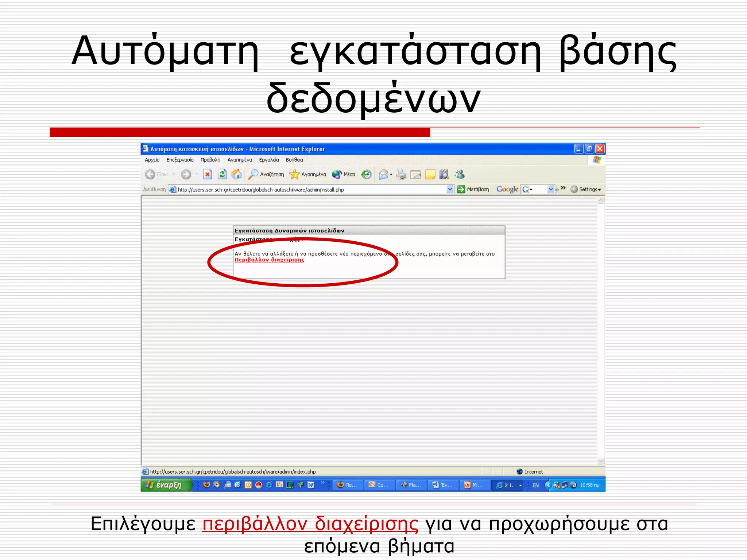The image size is (747, 560).
Task: Click the Firefox quick launch icon
Action: (x=206, y=485)
